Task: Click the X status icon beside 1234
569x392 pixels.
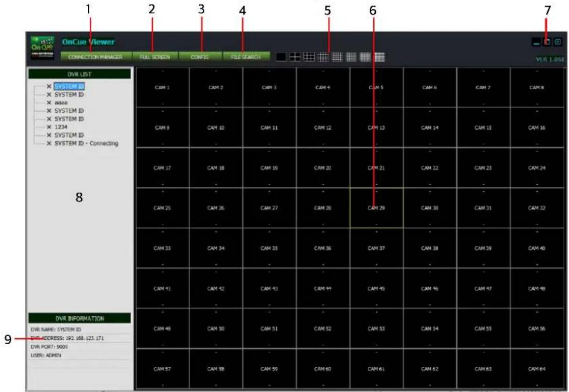Action: (49, 127)
